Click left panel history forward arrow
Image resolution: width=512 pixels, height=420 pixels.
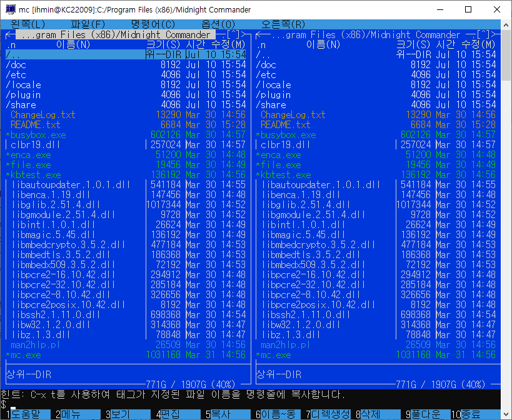point(243,34)
